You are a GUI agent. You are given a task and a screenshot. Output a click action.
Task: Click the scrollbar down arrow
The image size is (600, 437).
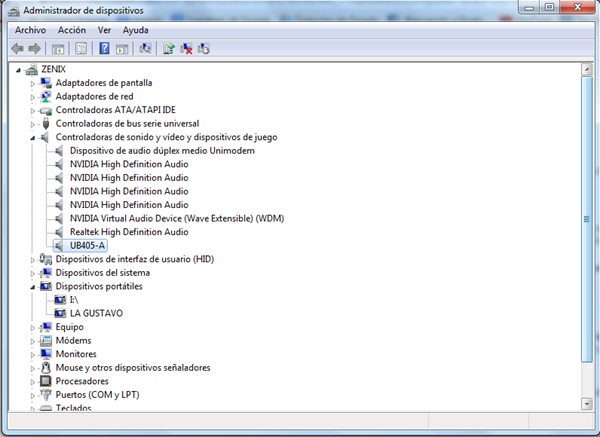pos(587,403)
